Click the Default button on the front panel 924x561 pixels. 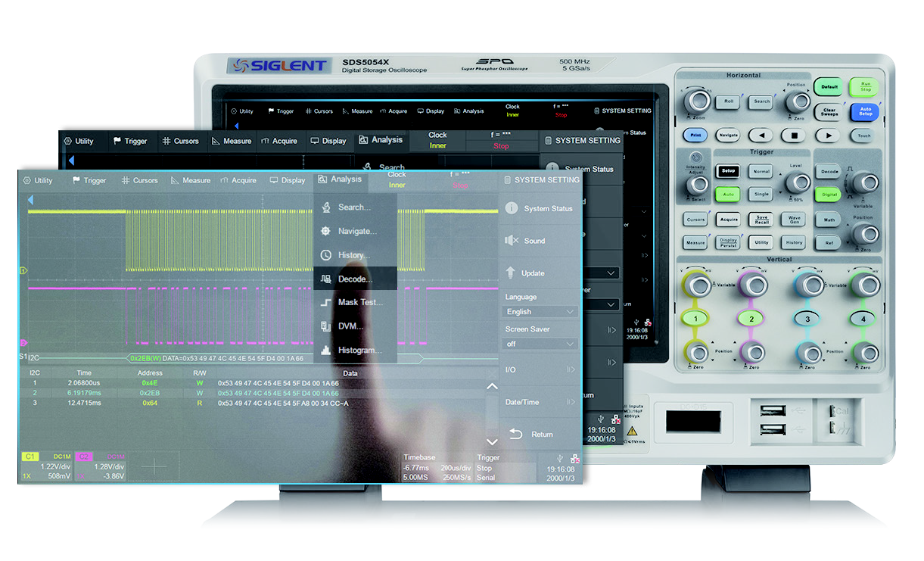tap(829, 87)
